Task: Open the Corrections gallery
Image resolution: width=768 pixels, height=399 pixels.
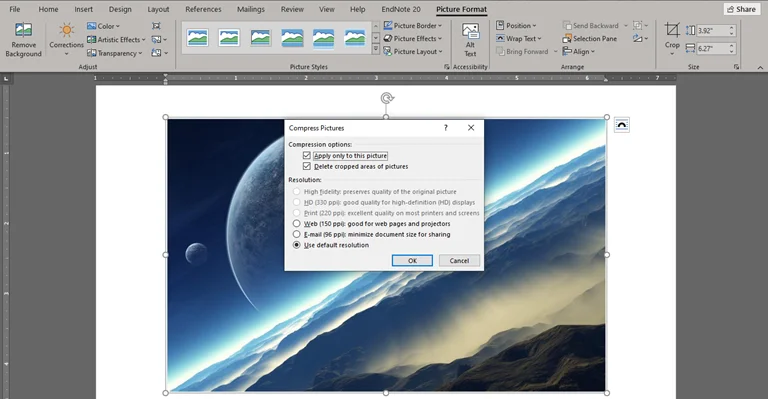Action: [66, 40]
